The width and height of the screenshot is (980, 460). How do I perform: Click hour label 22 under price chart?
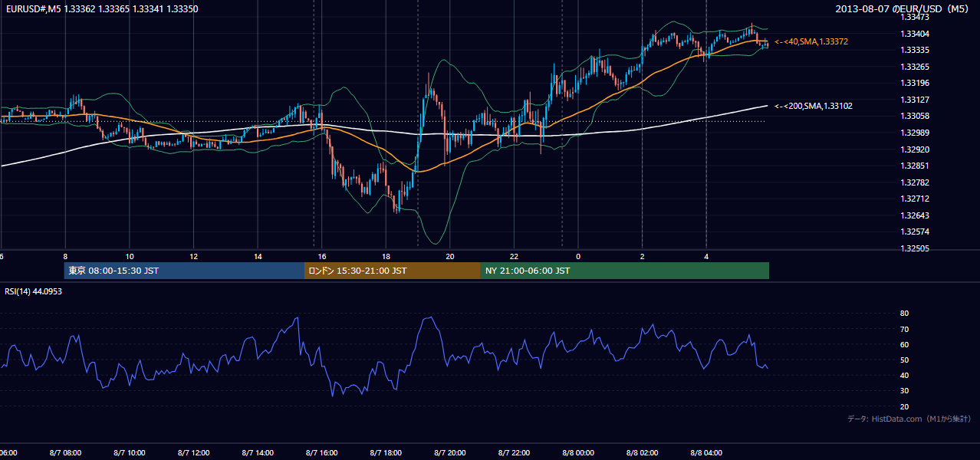pyautogui.click(x=514, y=257)
